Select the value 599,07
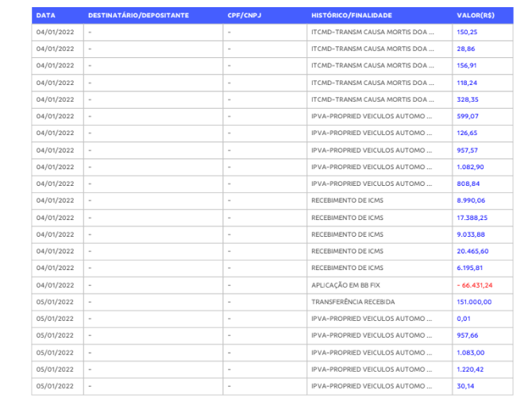Viewport: 532px width, 402px height. pos(468,116)
